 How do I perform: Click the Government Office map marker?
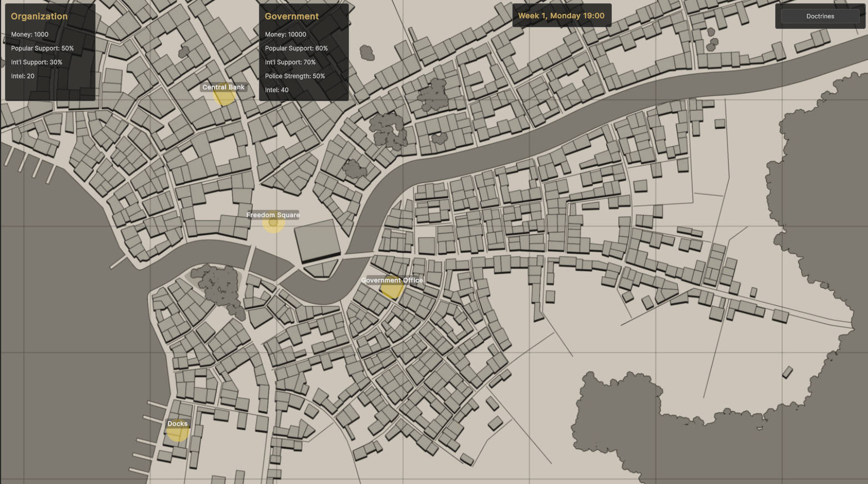[392, 287]
